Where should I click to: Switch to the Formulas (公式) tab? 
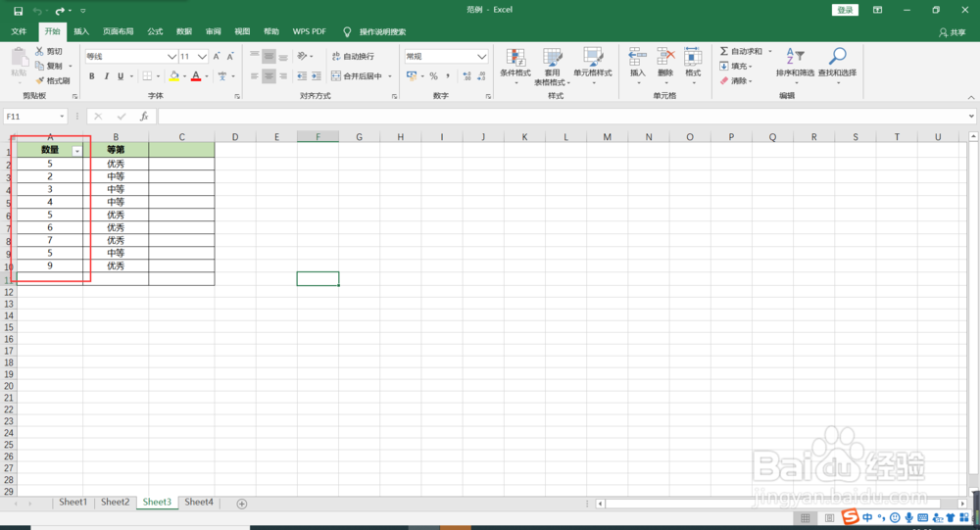155,31
